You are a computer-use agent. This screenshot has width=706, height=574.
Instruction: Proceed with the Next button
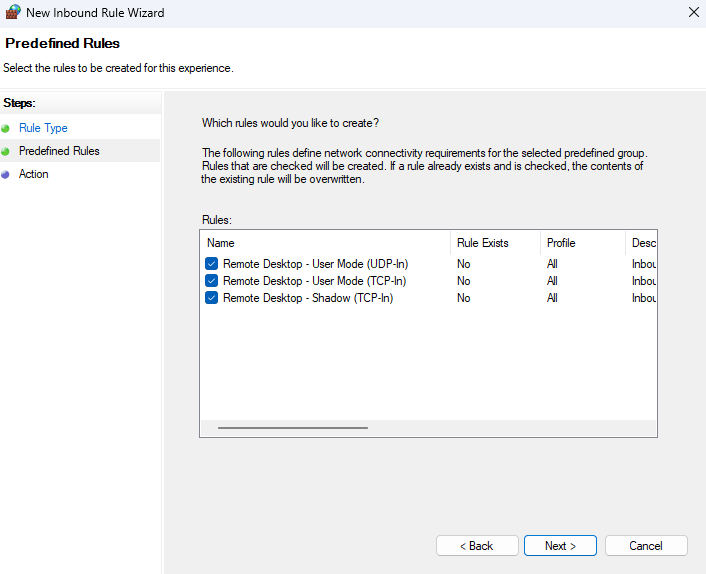pyautogui.click(x=560, y=546)
